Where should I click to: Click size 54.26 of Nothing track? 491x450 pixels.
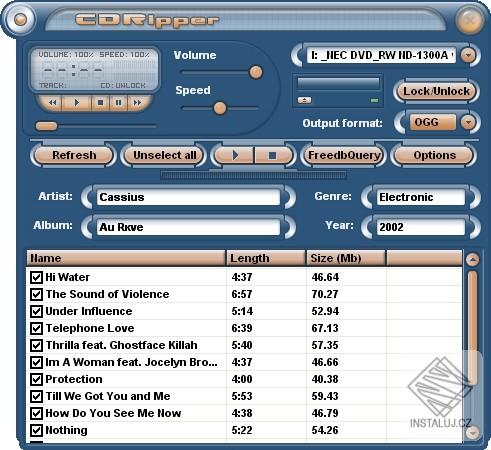[x=325, y=430]
